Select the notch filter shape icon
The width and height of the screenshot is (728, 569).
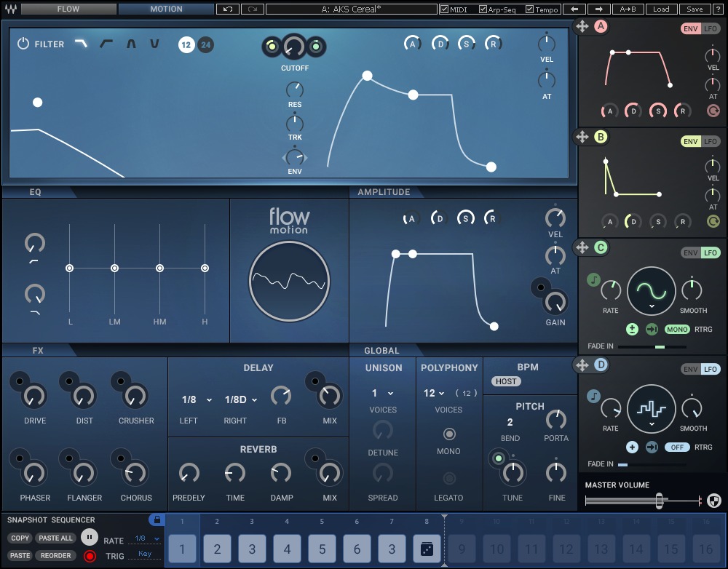(154, 44)
